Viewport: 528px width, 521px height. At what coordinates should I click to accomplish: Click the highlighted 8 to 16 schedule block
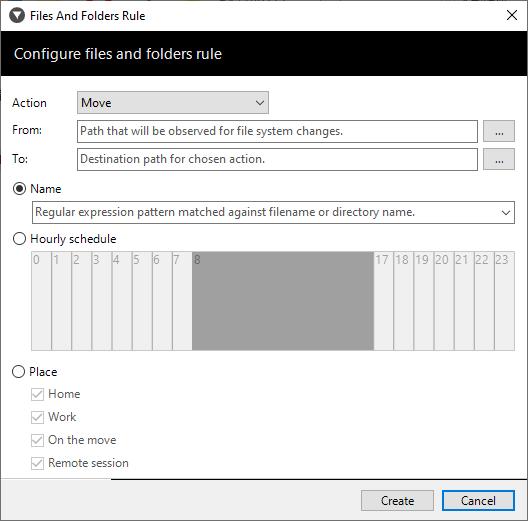coord(283,301)
